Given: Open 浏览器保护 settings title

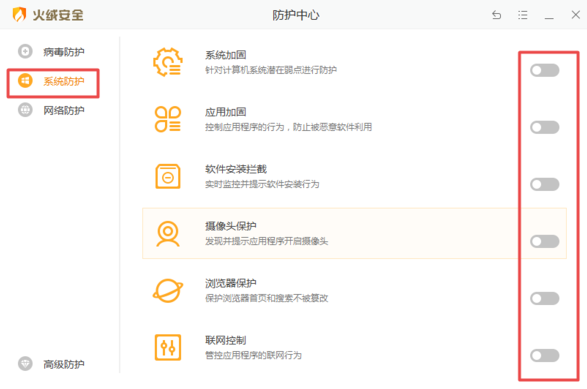Looking at the screenshot, I should pos(231,283).
